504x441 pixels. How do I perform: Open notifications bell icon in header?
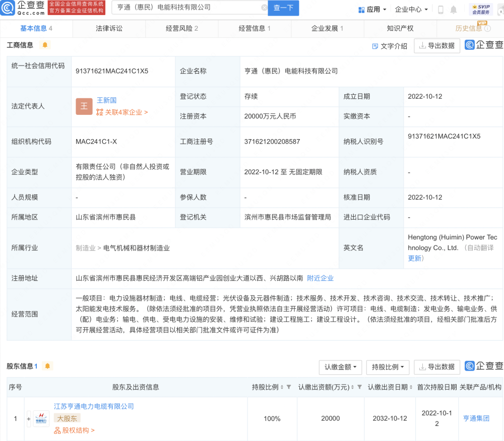click(x=454, y=10)
